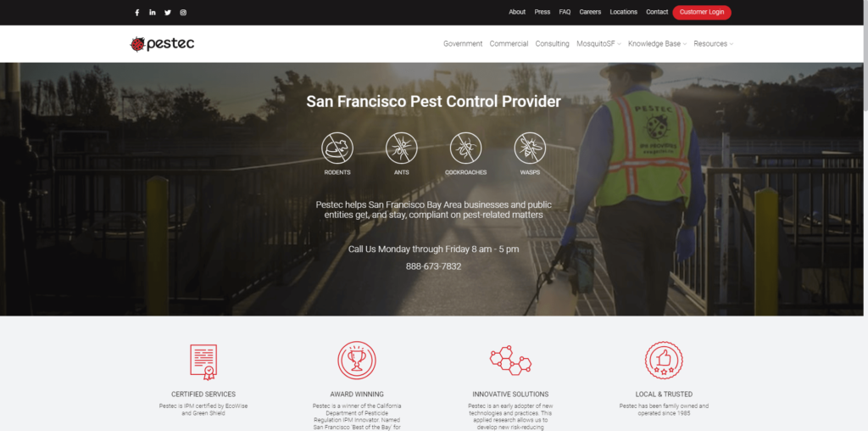Open the Government menu item
The height and width of the screenshot is (431, 868).
coord(463,44)
